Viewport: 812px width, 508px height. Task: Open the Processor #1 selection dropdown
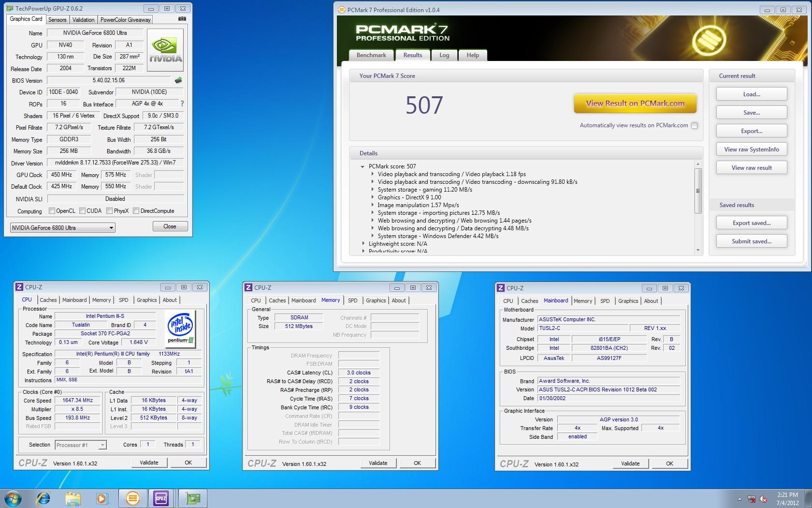81,445
